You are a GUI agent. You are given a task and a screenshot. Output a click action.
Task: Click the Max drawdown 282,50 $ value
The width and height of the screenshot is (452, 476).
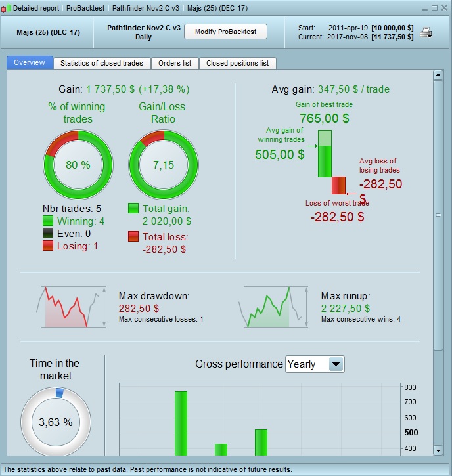(x=139, y=308)
